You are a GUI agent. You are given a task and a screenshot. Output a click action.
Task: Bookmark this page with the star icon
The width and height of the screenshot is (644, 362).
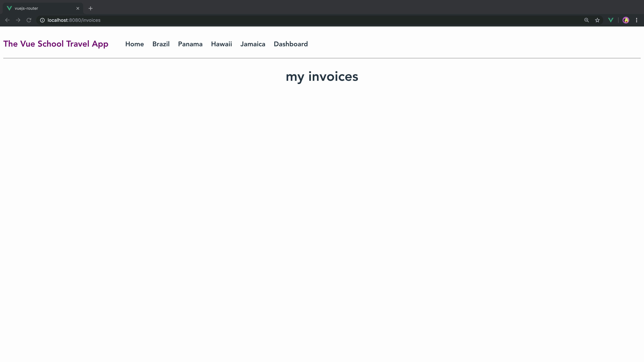click(x=597, y=20)
